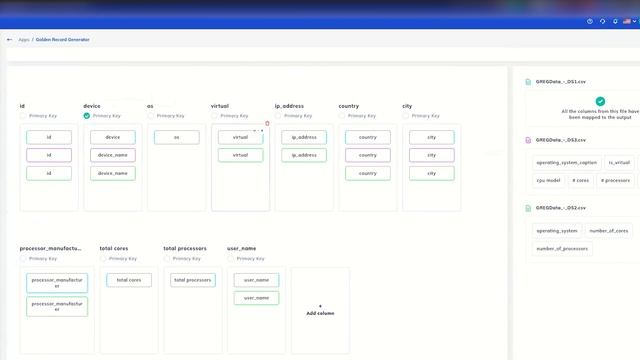
Task: Set country as Primary Key
Action: click(x=342, y=116)
